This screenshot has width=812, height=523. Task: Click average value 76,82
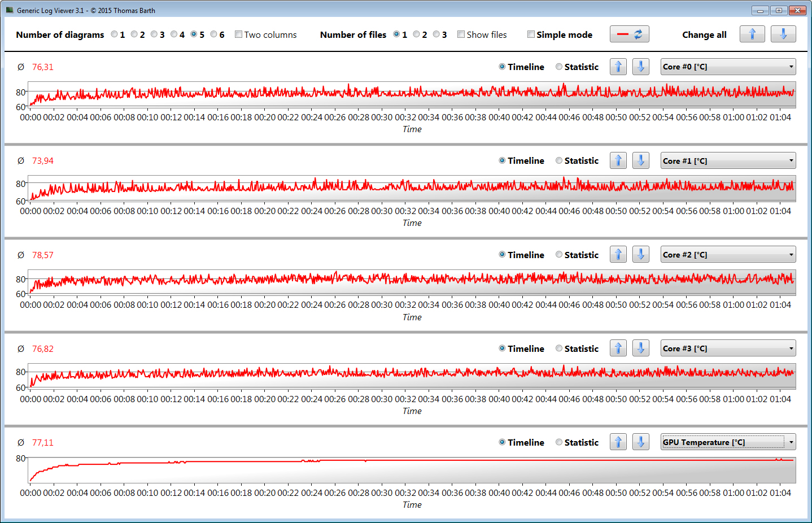point(42,349)
